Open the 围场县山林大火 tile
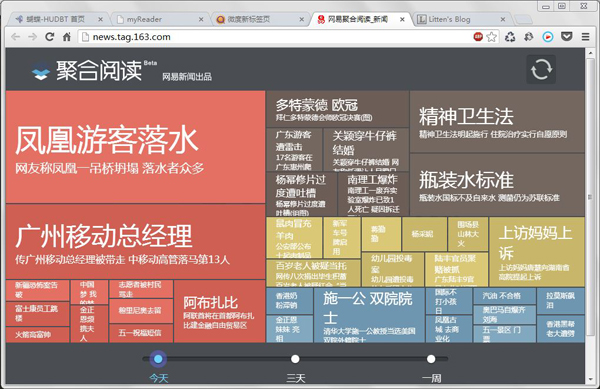The height and width of the screenshot is (389, 600). 467,234
